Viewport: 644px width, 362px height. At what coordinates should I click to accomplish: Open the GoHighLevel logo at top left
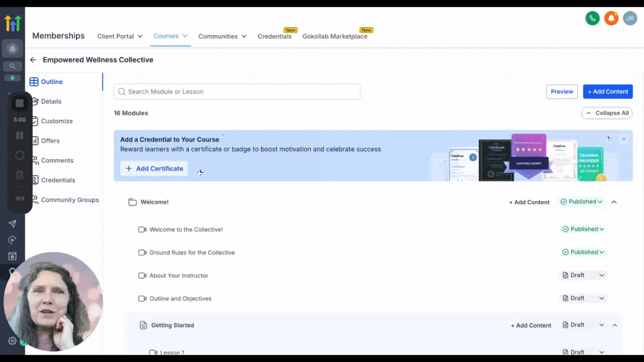pyautogui.click(x=13, y=23)
